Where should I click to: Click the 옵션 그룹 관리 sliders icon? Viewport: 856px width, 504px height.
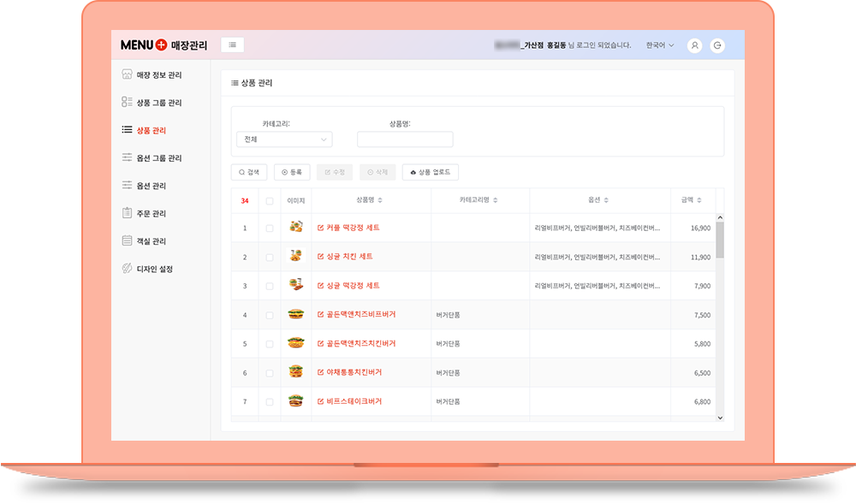point(127,158)
